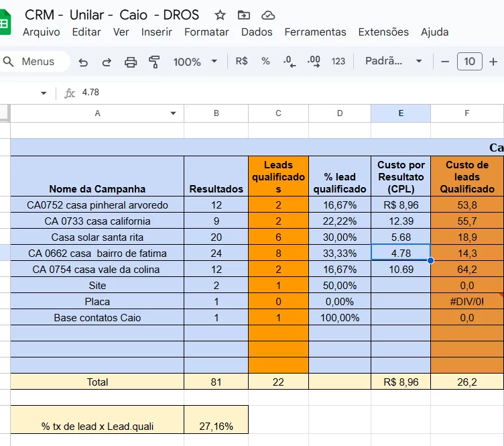
Task: Check the cloud save status icon
Action: pyautogui.click(x=268, y=15)
